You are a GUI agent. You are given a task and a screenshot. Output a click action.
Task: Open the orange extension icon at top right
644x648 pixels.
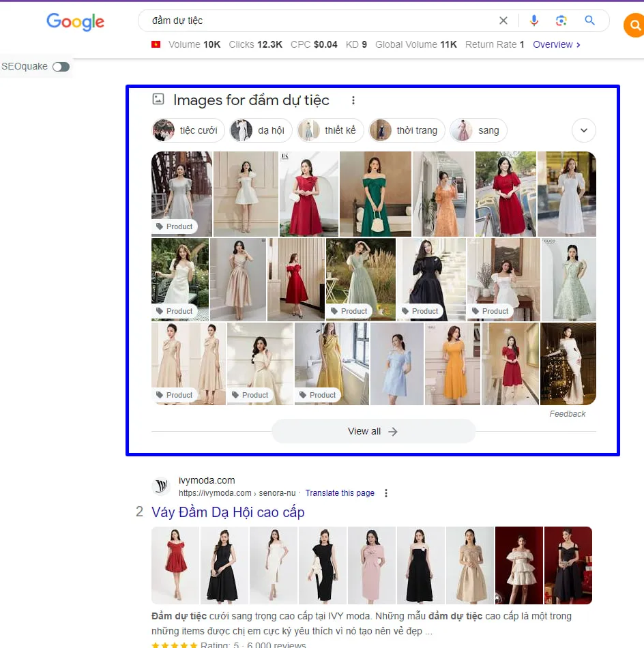point(634,25)
